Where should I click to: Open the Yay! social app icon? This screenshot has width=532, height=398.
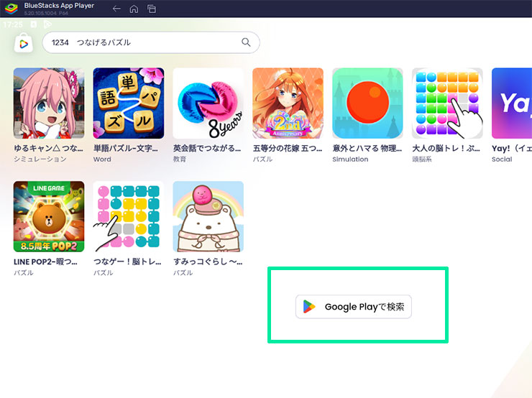click(512, 103)
